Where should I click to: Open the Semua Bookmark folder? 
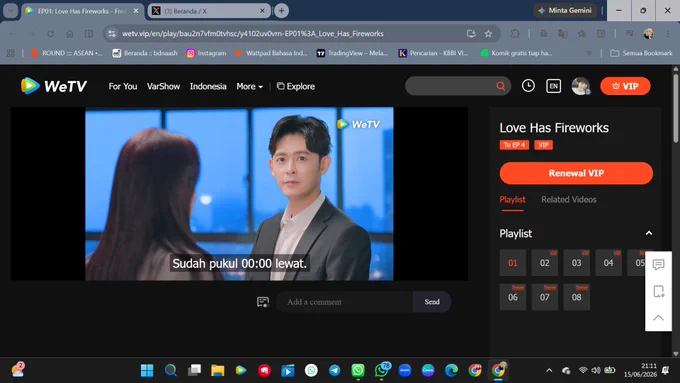pos(641,53)
